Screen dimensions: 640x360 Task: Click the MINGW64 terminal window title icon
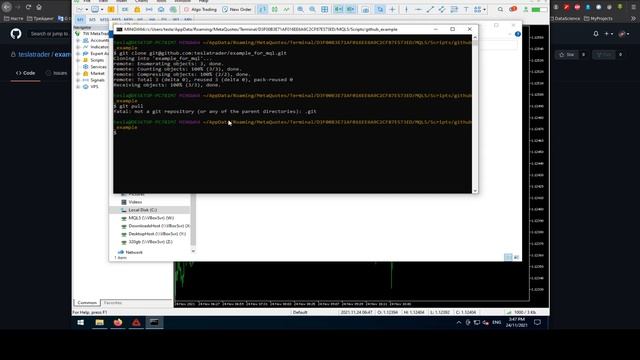click(119, 29)
